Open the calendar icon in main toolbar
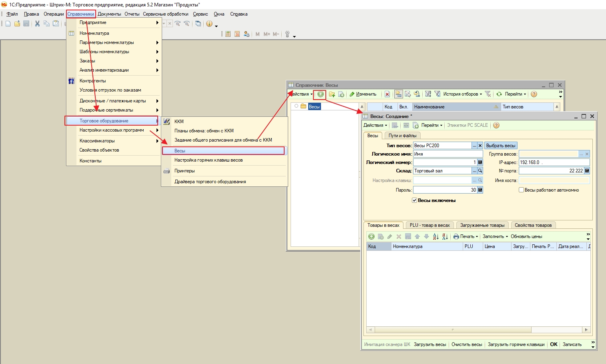 pos(237,34)
